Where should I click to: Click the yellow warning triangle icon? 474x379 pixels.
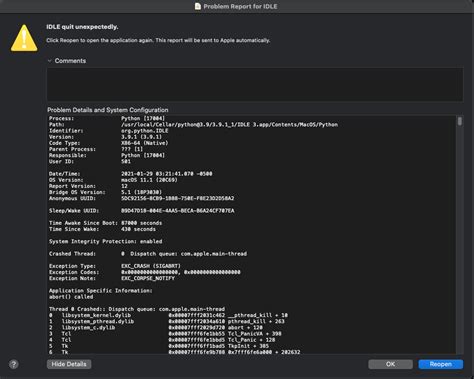tap(24, 38)
